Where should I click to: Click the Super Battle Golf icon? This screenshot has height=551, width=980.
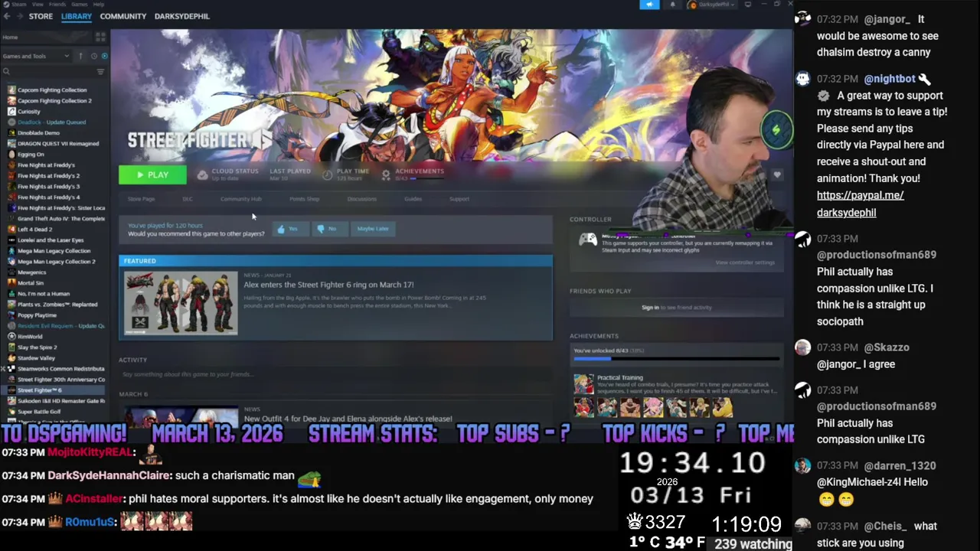point(11,411)
